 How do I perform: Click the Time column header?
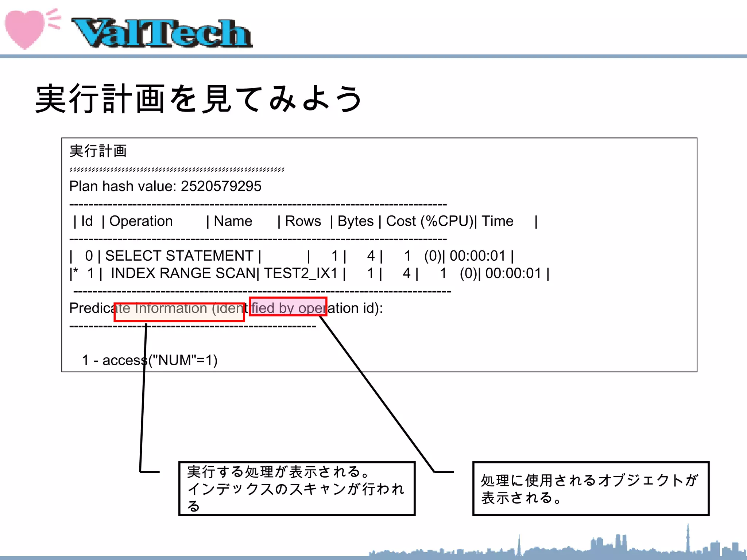(498, 221)
